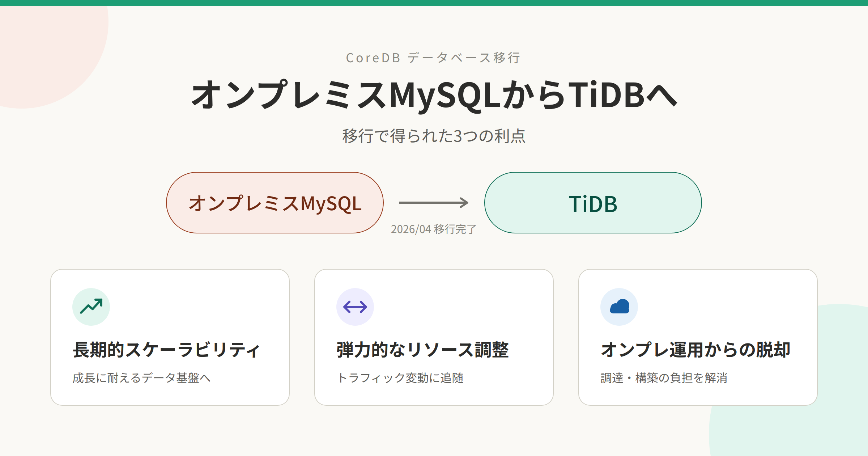868x456 pixels.
Task: Click the green upward trend chart icon
Action: click(x=91, y=307)
